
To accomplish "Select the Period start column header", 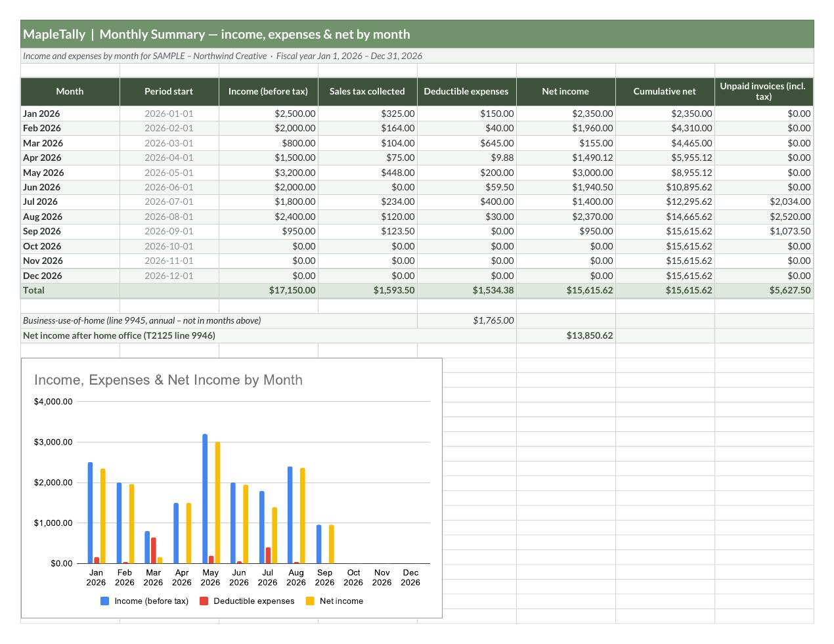I will click(169, 91).
